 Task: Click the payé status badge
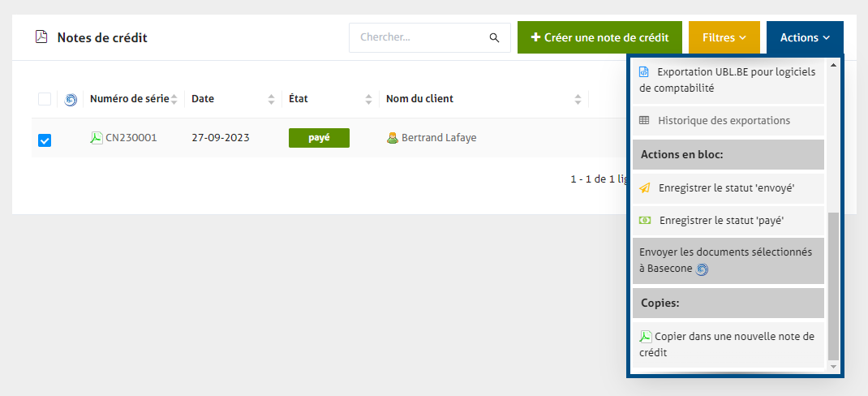pyautogui.click(x=319, y=138)
